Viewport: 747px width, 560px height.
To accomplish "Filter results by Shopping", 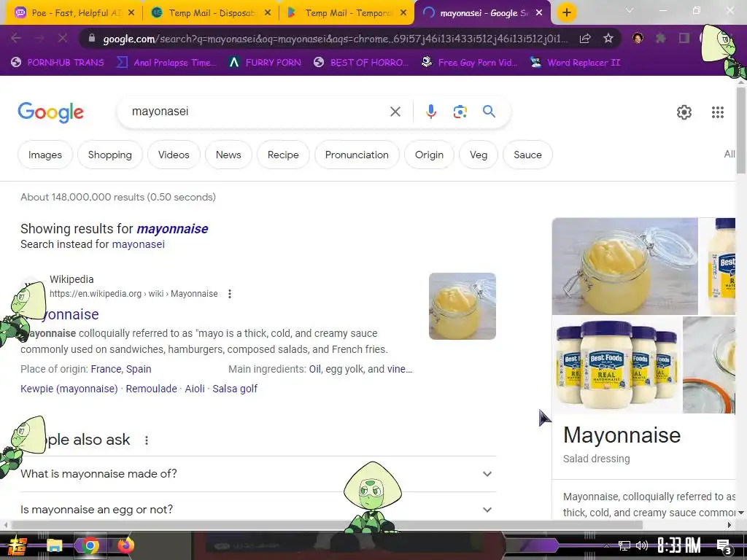I will 109,155.
